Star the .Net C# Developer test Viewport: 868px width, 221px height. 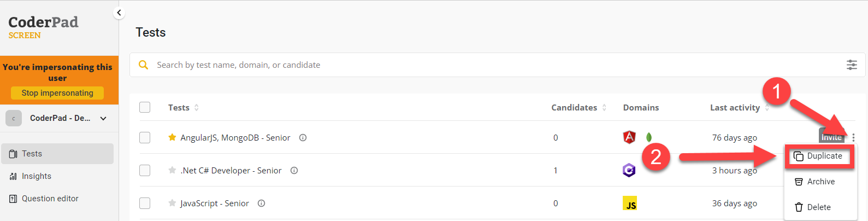coord(172,170)
